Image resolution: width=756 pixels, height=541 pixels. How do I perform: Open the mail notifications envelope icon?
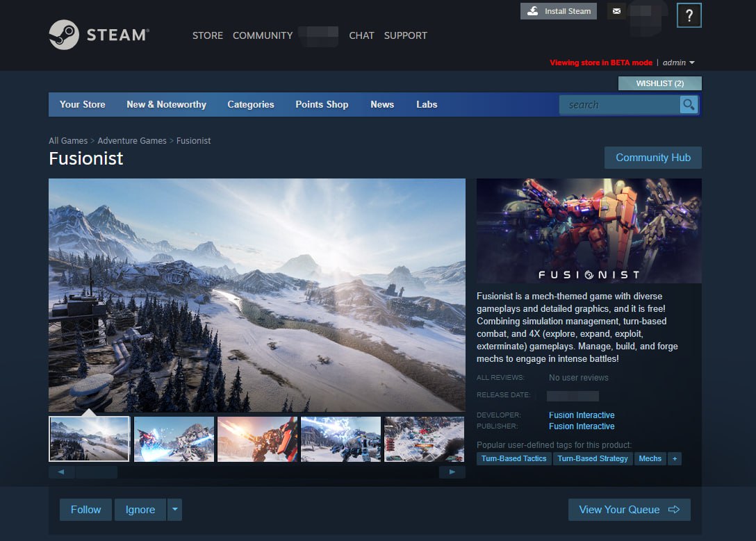tap(616, 11)
